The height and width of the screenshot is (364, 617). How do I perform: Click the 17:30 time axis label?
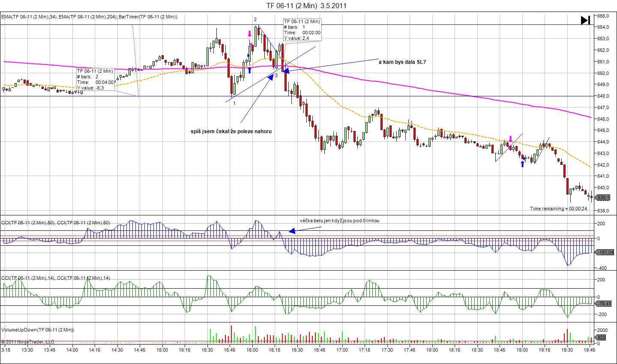click(387, 350)
